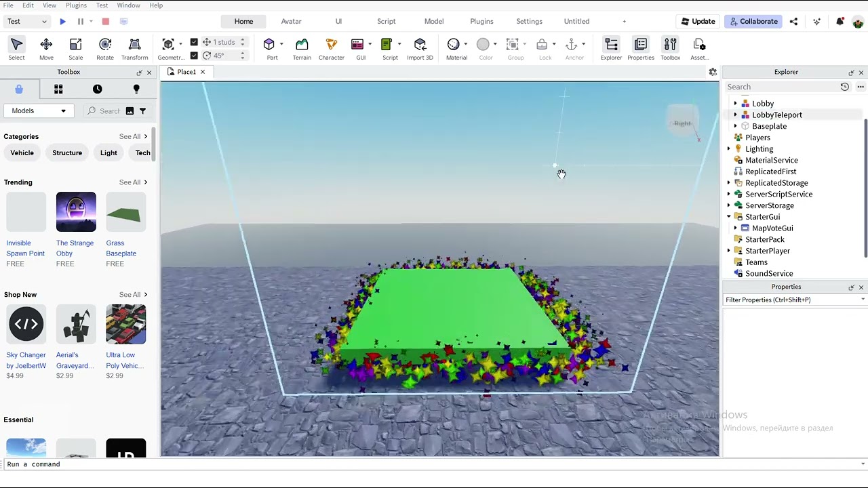The image size is (868, 488).
Task: Toggle the Anchor tool in the ribbon
Action: (571, 45)
